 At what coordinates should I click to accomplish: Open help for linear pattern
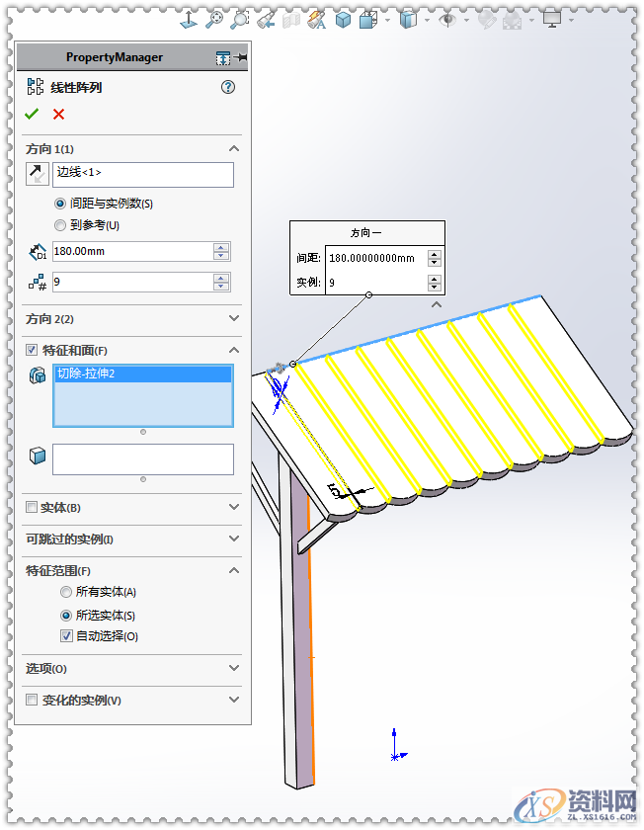(x=228, y=87)
